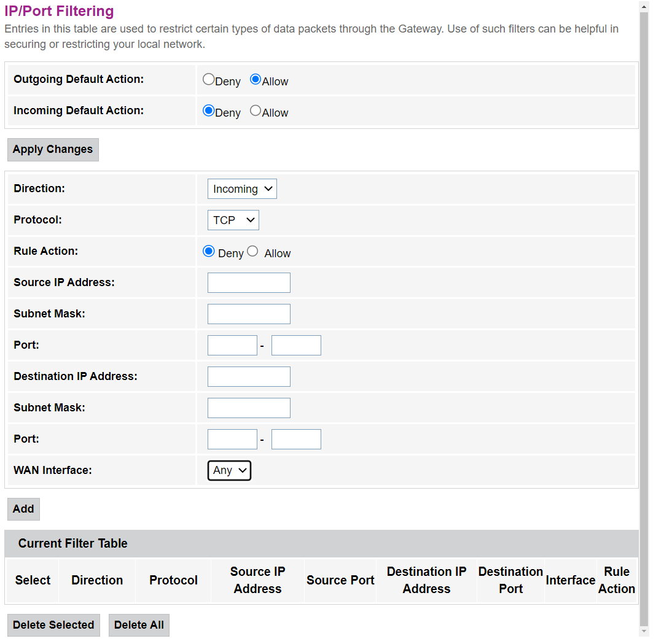The width and height of the screenshot is (656, 644).
Task: Select Allow for Outgoing Default Action
Action: (256, 80)
